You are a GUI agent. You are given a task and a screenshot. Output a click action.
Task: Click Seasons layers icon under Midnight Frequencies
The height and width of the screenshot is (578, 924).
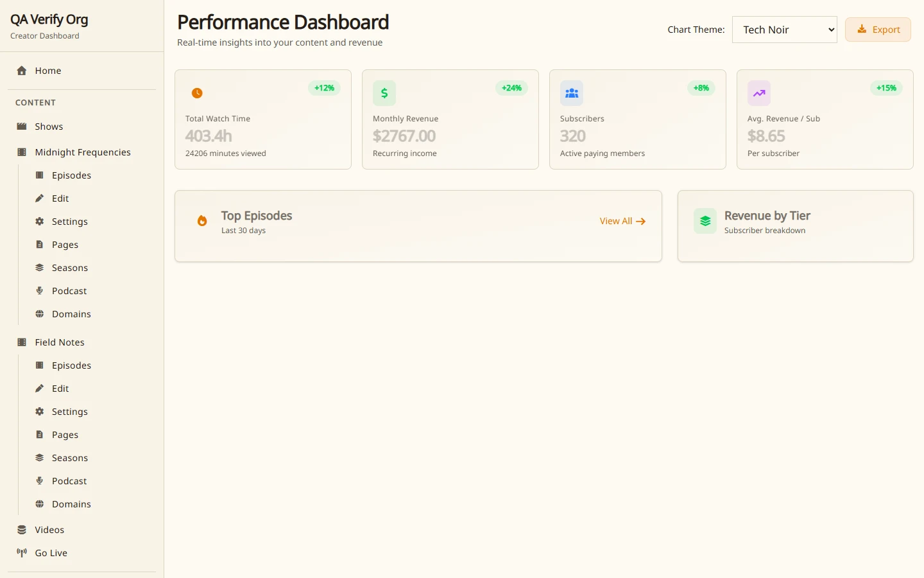point(39,268)
